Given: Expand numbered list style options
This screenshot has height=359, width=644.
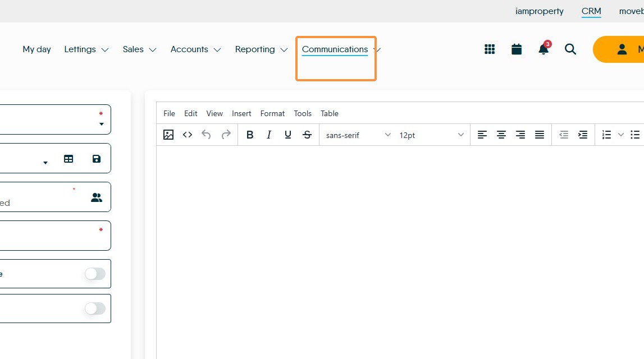Looking at the screenshot, I should 621,135.
